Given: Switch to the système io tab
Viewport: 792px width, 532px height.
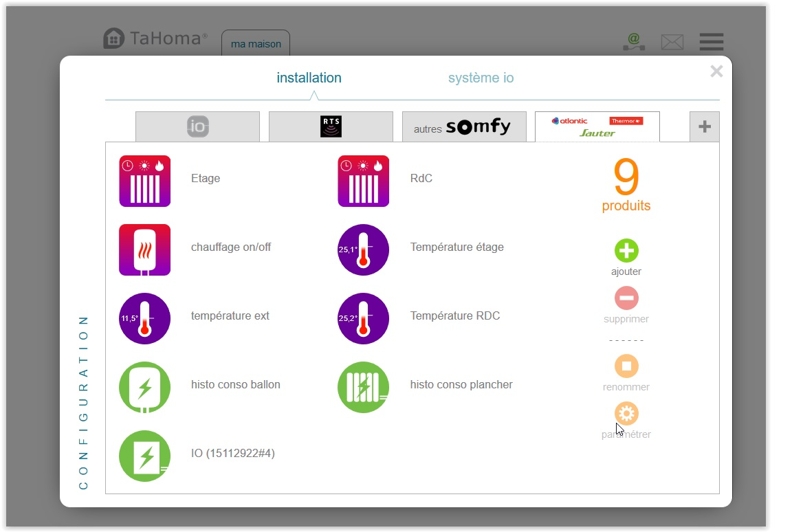Looking at the screenshot, I should (481, 78).
